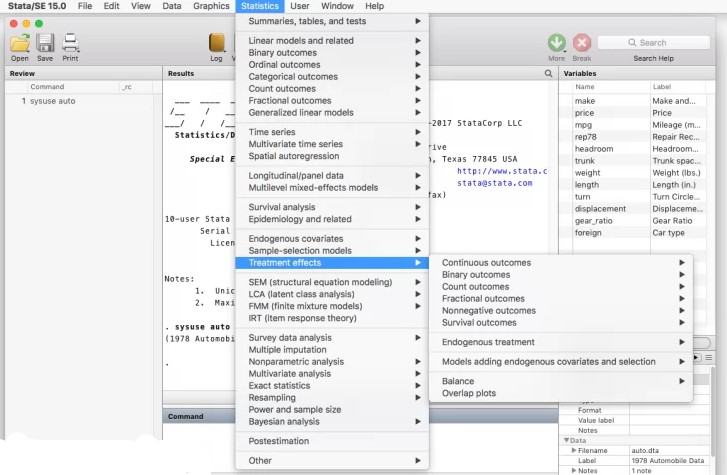Screen dimensions: 727x475
Task: Open the Edit menu
Action: pyautogui.click(x=111, y=6)
